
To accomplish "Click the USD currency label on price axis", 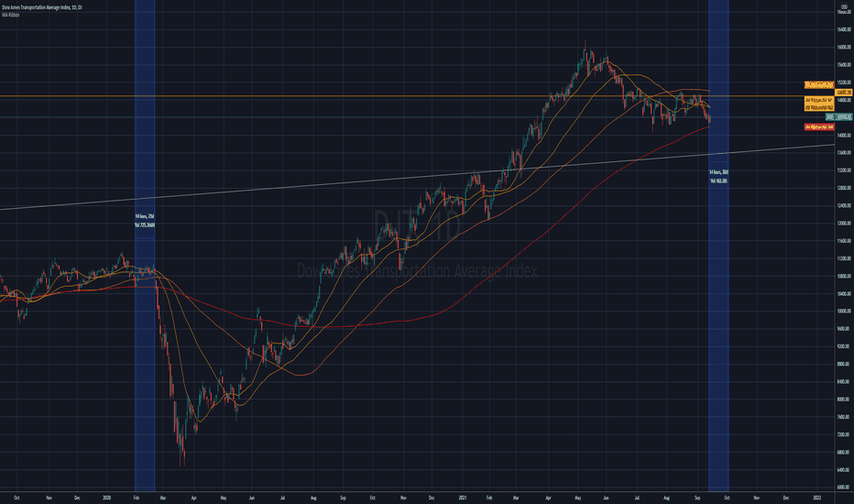I will [x=844, y=6].
